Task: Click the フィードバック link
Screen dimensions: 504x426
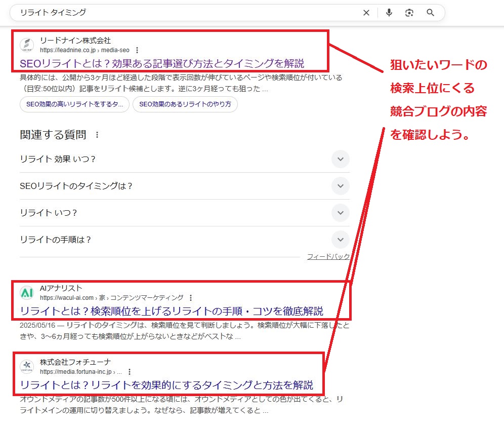Action: click(x=328, y=257)
